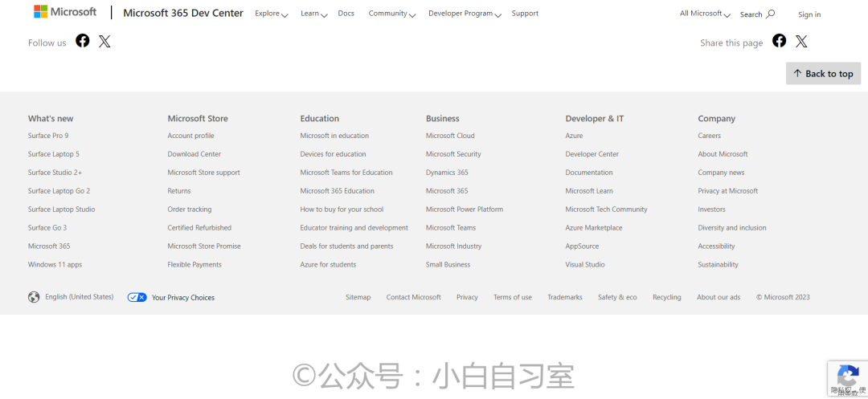Open the Docs menu item
The width and height of the screenshot is (868, 399).
(x=346, y=14)
